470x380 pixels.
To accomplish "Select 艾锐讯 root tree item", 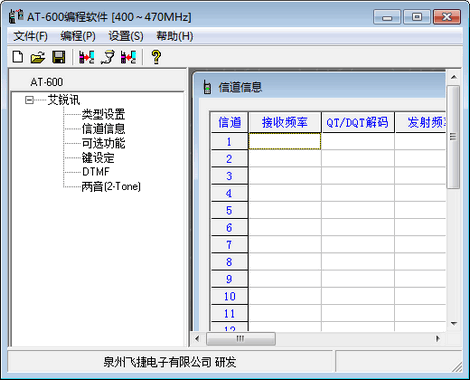I will tap(64, 100).
